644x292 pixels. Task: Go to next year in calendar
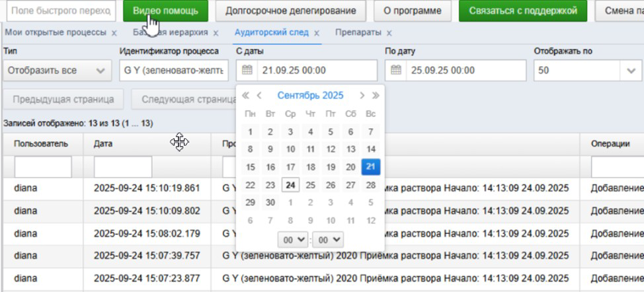click(x=376, y=96)
